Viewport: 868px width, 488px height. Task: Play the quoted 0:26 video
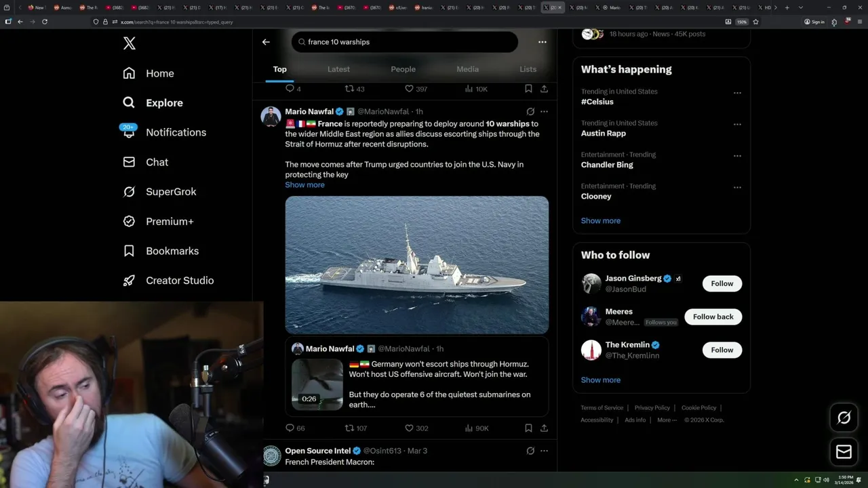pyautogui.click(x=317, y=384)
